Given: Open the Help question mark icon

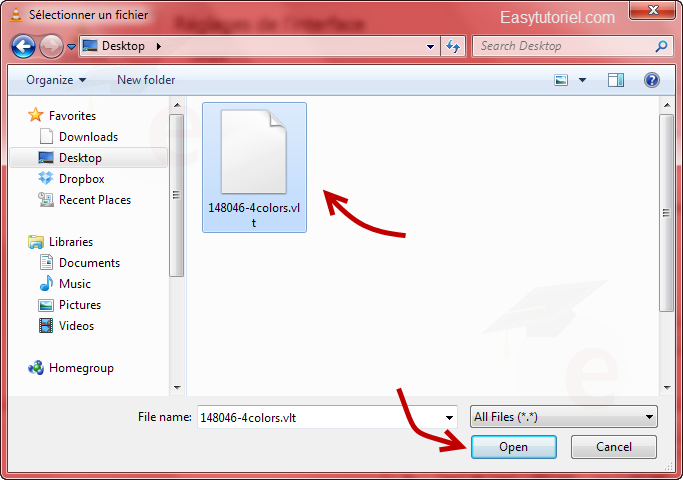Looking at the screenshot, I should pos(652,80).
